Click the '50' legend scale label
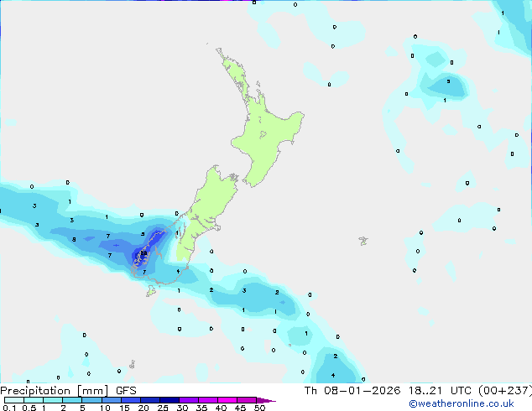The height and width of the screenshot is (411, 532). tap(259, 408)
